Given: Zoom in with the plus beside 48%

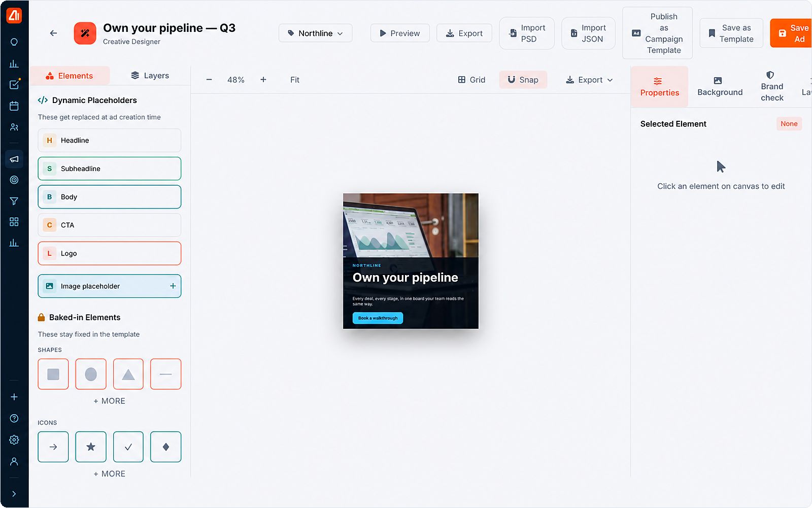Looking at the screenshot, I should pos(263,80).
